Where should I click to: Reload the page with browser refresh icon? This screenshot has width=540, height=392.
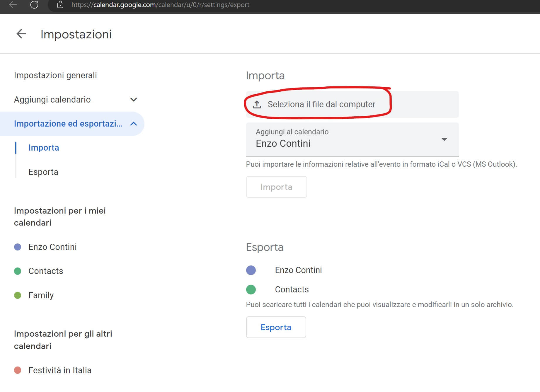[34, 5]
